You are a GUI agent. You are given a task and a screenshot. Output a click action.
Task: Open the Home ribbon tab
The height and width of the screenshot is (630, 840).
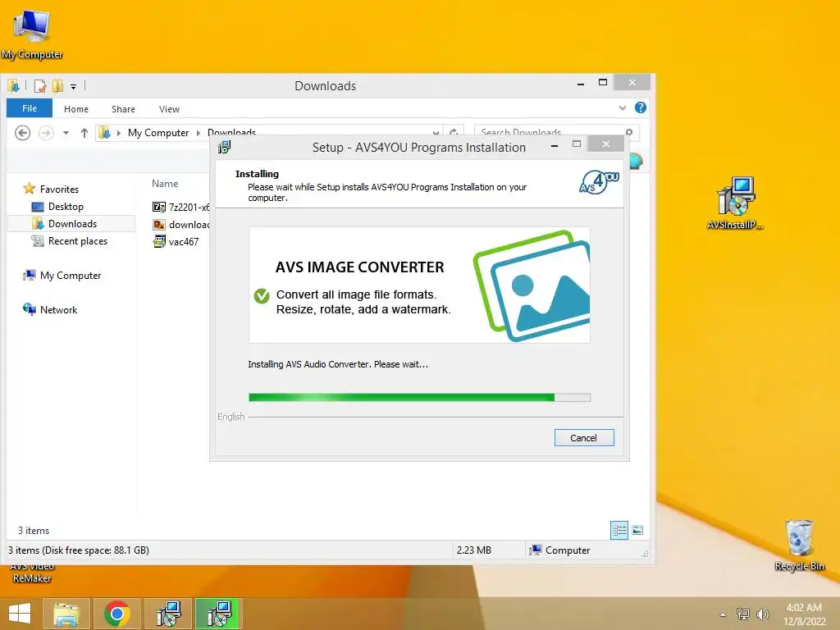[76, 109]
